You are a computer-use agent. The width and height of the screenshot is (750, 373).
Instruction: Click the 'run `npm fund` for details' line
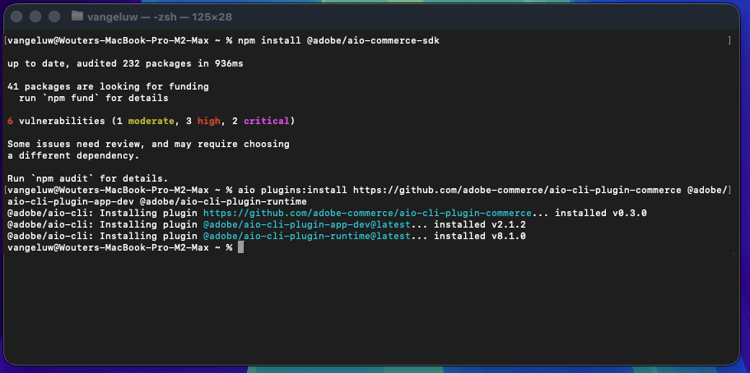pos(93,98)
